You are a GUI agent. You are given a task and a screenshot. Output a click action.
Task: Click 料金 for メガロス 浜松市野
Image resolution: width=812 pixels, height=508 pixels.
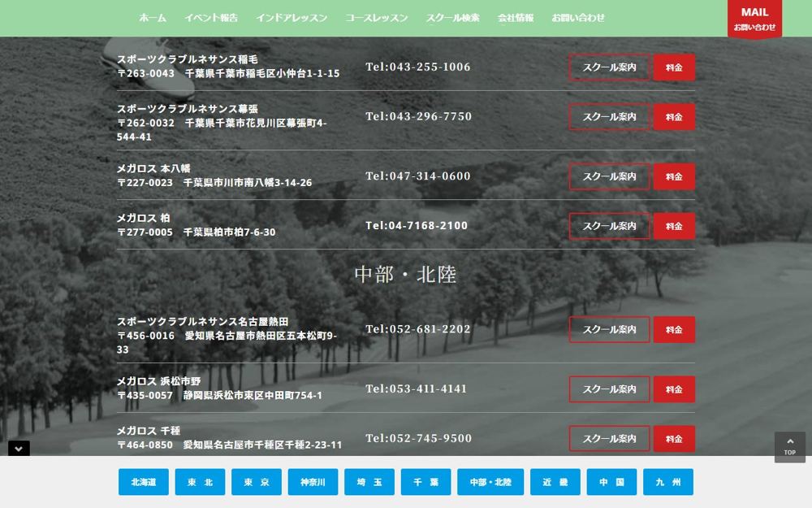[674, 389]
